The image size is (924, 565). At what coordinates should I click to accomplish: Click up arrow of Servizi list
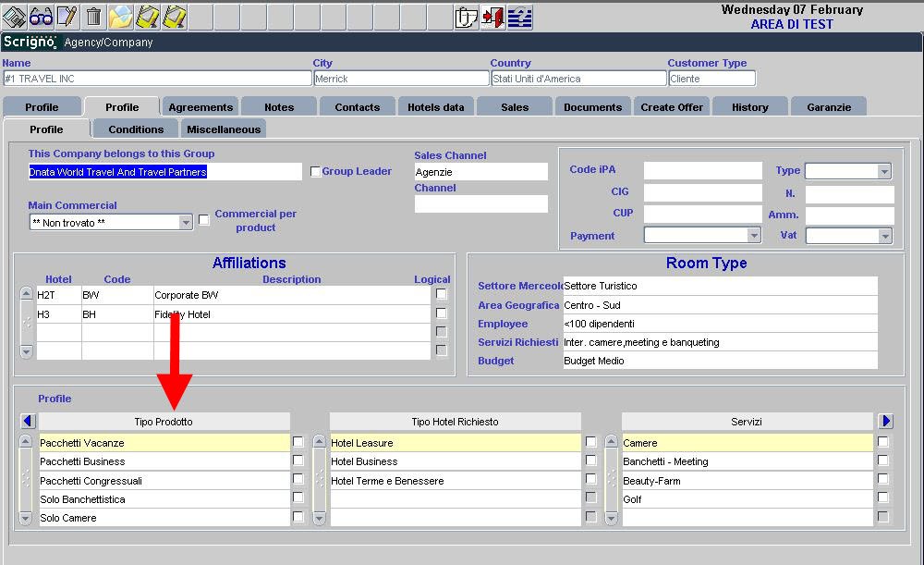[x=611, y=441]
